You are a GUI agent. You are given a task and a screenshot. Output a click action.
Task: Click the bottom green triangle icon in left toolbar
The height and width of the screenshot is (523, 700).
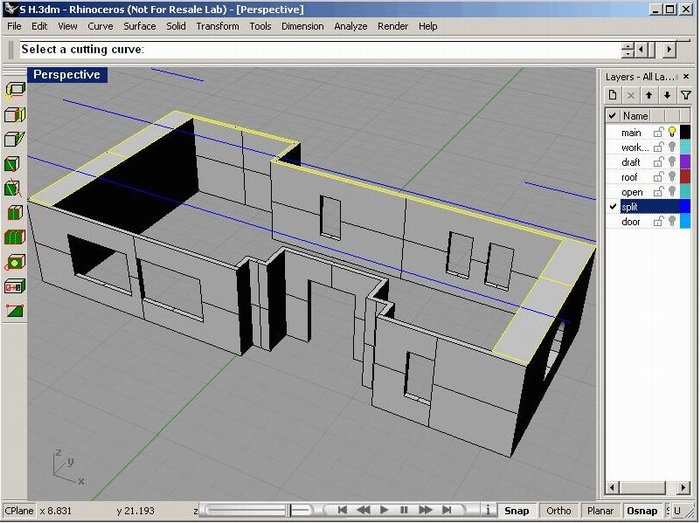click(14, 311)
